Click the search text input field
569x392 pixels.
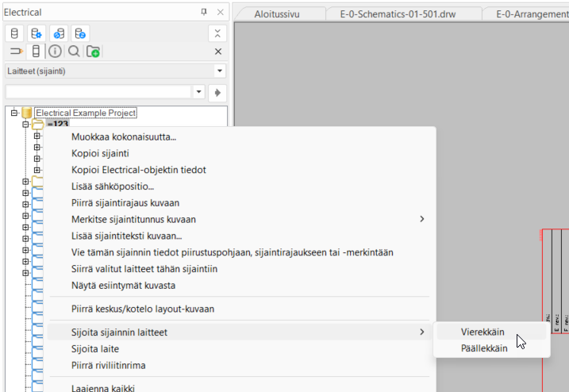click(x=98, y=92)
